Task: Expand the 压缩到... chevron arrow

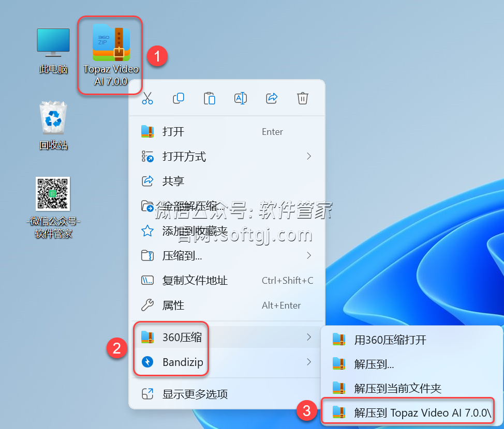Action: point(309,256)
